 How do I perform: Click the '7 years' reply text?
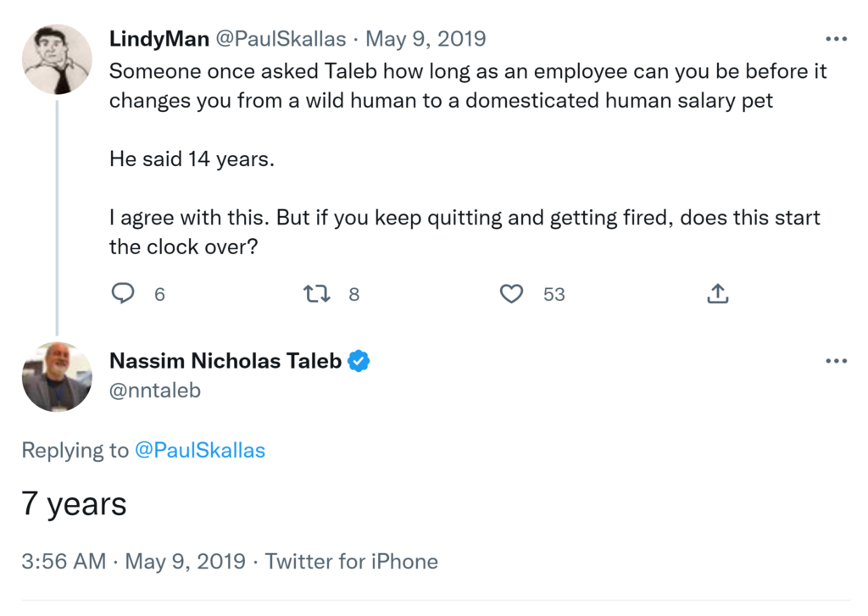click(75, 504)
